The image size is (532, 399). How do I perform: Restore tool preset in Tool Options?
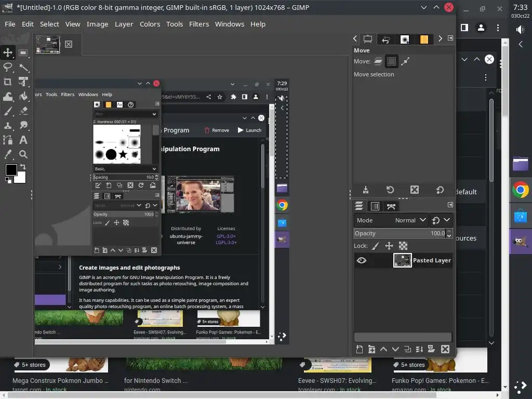[390, 190]
